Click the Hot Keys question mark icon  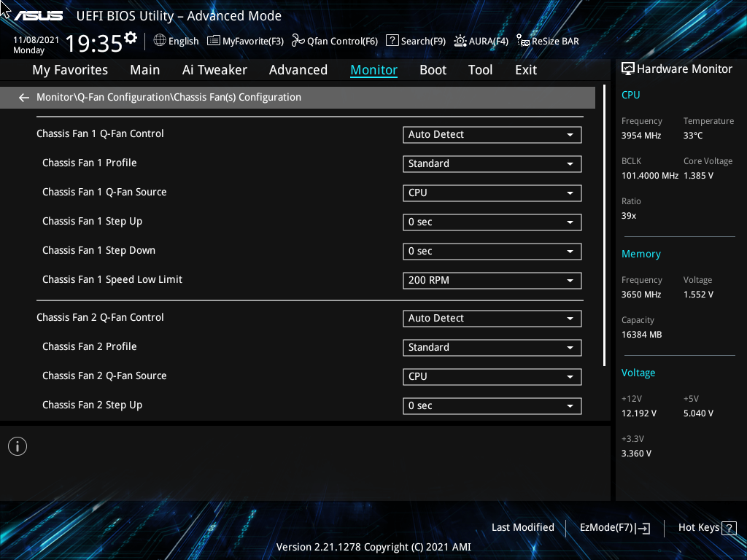729,528
